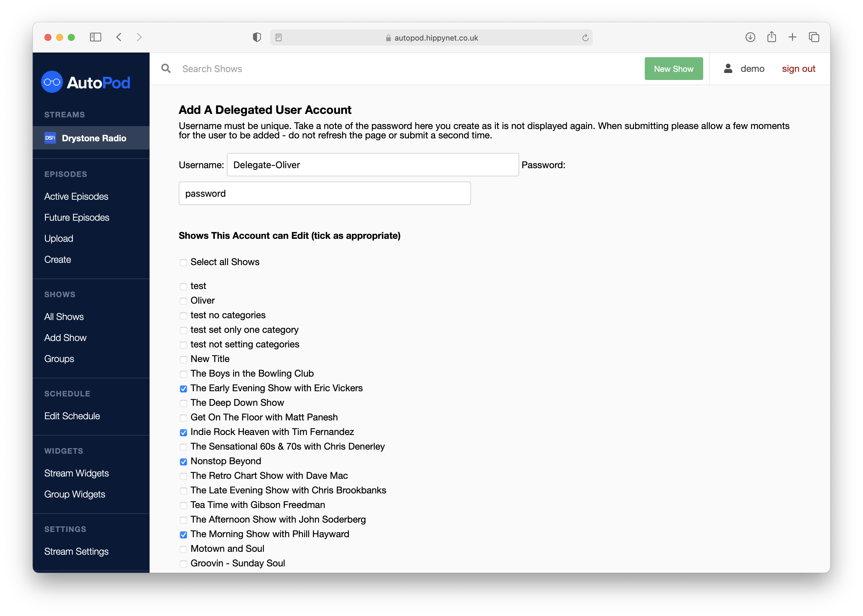The width and height of the screenshot is (863, 616).
Task: Click the sign out link
Action: [799, 68]
